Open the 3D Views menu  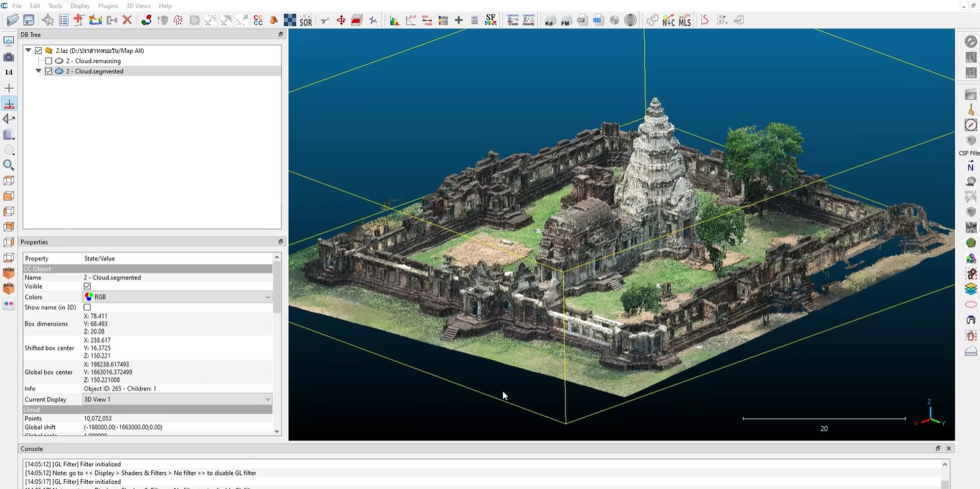[x=138, y=6]
